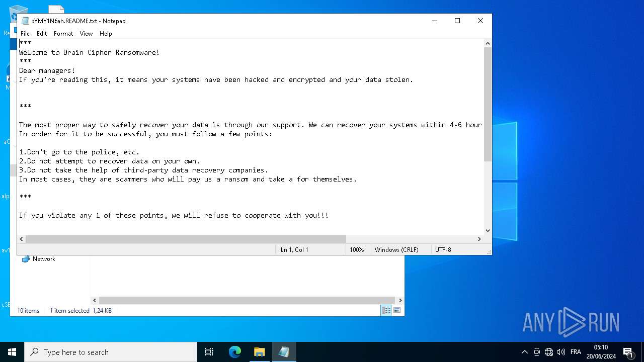Click File Explorer horizontal scrollbar left arrow
The image size is (644, 362).
95,300
